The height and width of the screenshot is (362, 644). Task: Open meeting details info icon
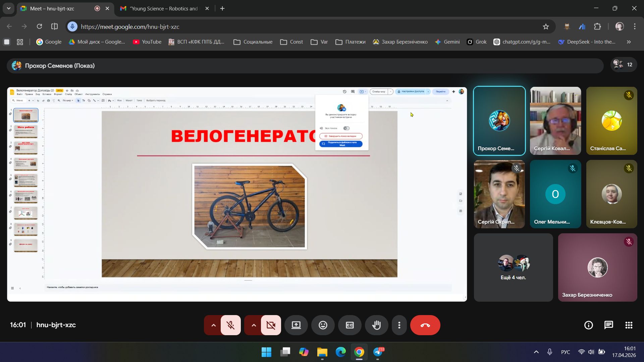coord(588,325)
